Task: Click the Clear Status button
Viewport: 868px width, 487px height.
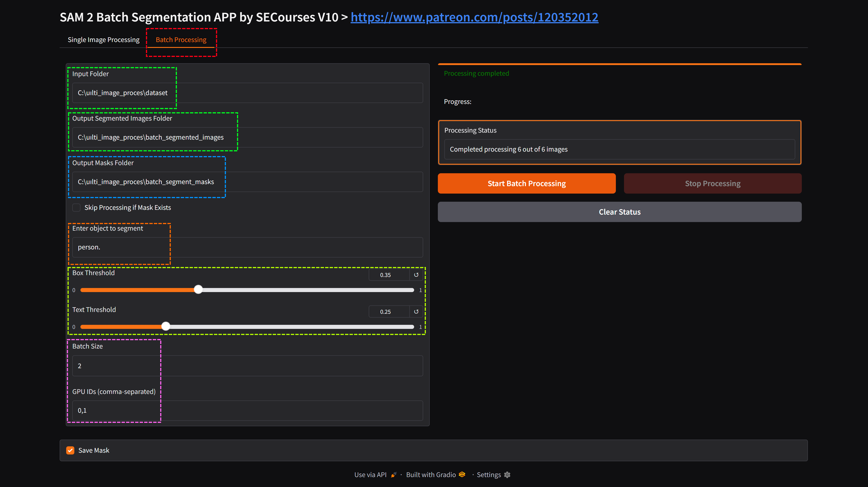Action: [619, 212]
